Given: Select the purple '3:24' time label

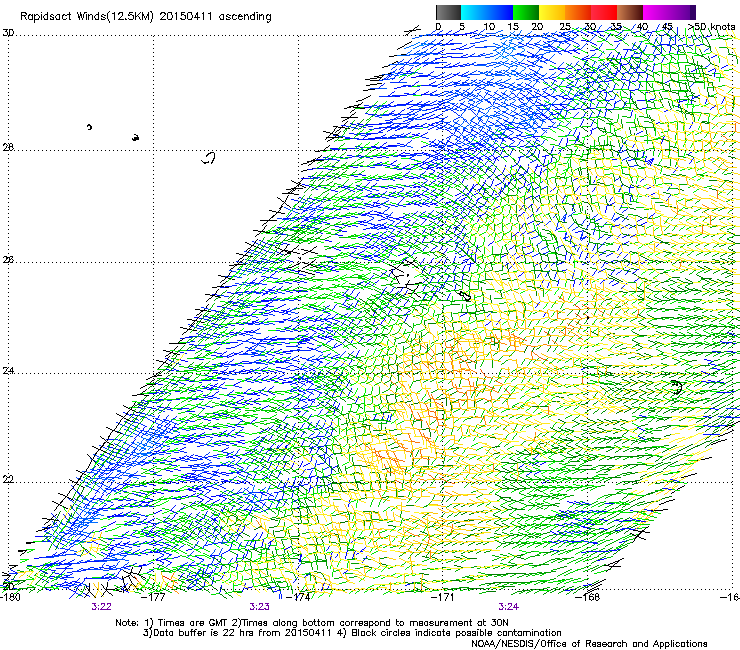Looking at the screenshot, I should tap(508, 607).
